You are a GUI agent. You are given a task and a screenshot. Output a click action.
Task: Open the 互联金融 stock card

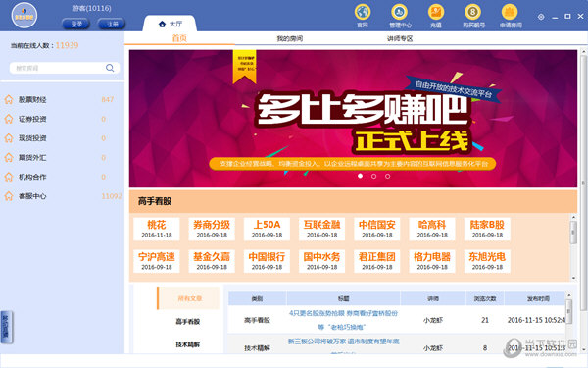(321, 229)
